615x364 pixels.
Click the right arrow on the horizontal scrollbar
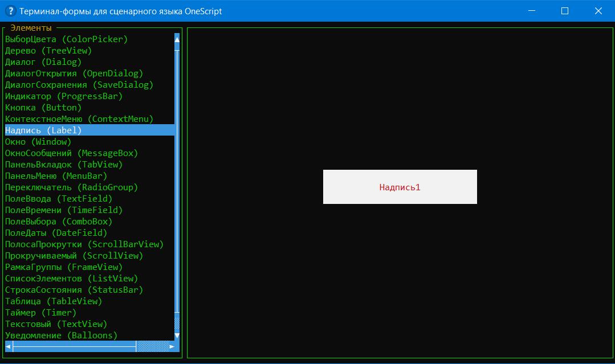[172, 346]
